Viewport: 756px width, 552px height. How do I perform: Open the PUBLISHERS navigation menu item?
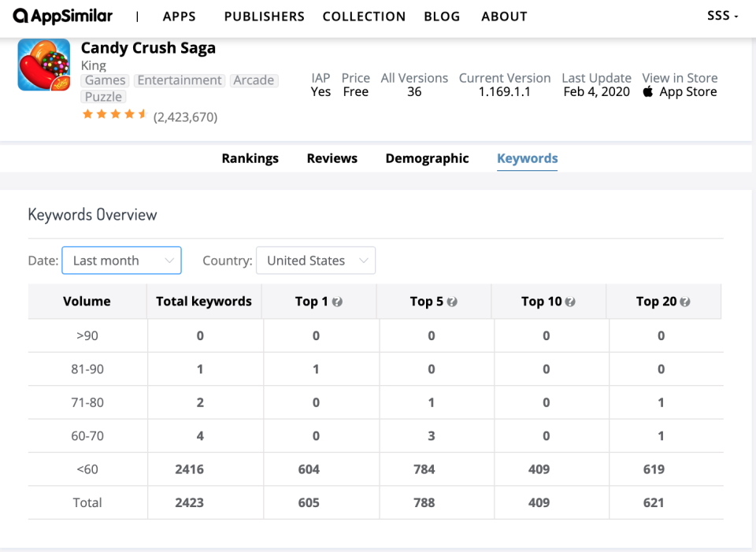coord(265,17)
